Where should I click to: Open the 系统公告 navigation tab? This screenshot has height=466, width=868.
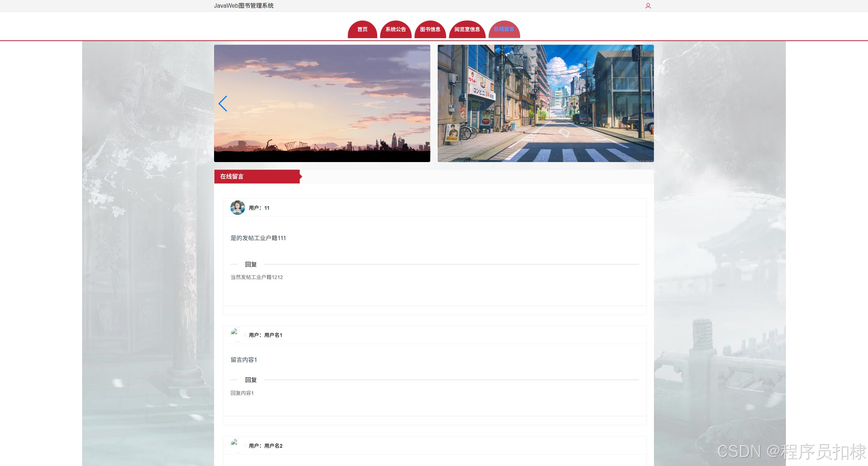tap(396, 29)
